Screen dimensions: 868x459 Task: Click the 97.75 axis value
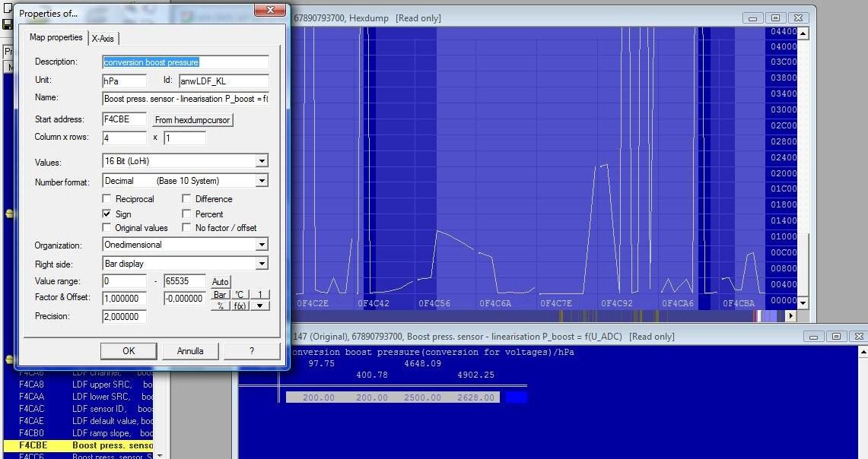pyautogui.click(x=321, y=363)
